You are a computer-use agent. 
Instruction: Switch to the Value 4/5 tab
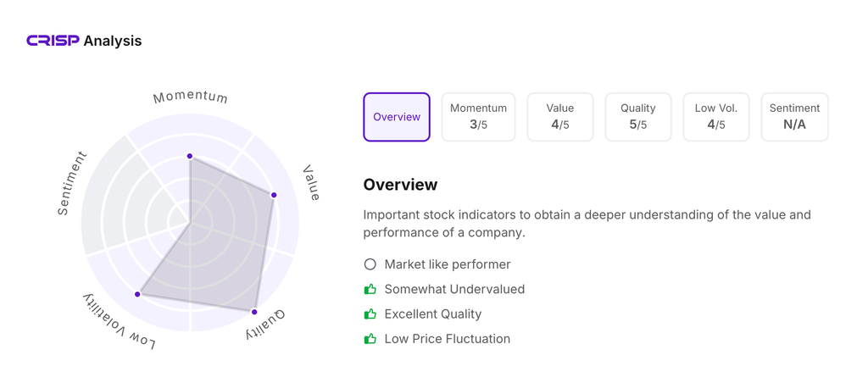click(x=559, y=117)
